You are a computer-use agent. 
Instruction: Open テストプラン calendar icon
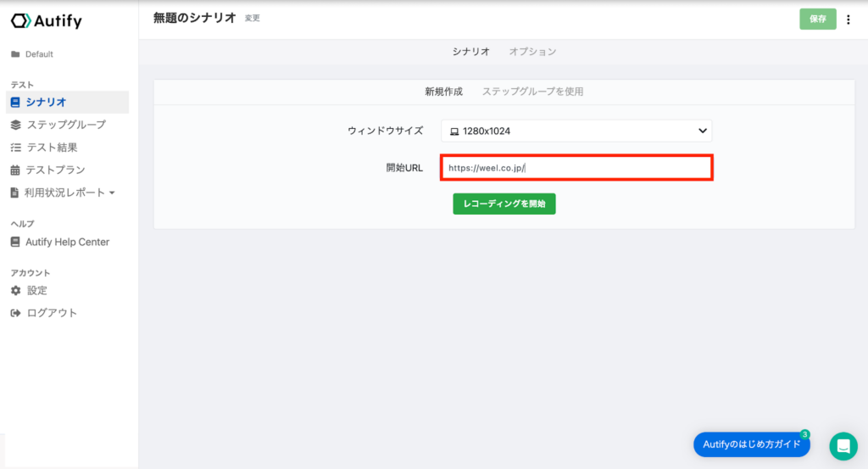(x=15, y=170)
